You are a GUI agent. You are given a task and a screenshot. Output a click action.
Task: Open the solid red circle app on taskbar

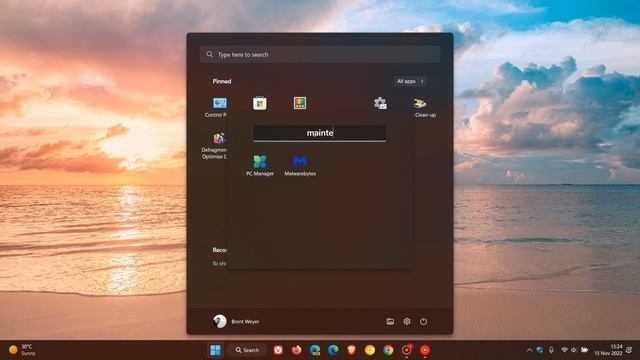click(x=425, y=350)
